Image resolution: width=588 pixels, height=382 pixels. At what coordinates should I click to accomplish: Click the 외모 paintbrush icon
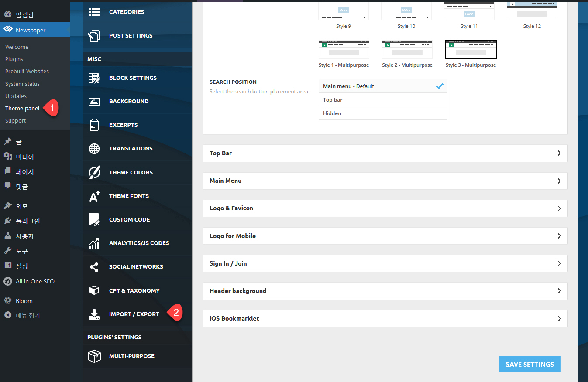coord(8,206)
